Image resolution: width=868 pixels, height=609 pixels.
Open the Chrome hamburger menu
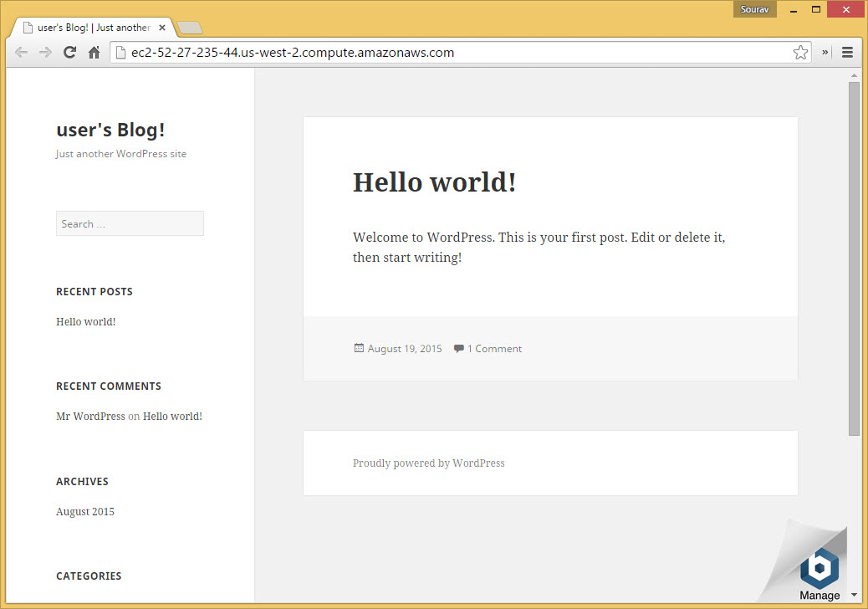pyautogui.click(x=847, y=53)
